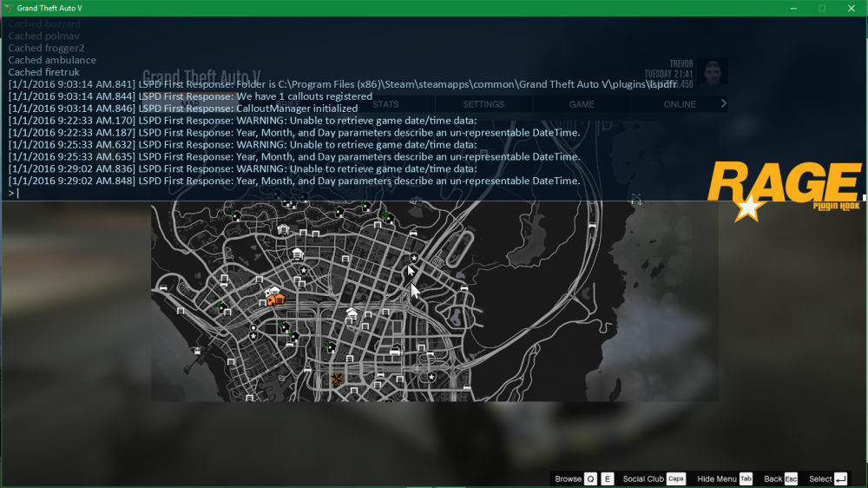Click 'We have 1 callouts registered' line
This screenshot has height=488, width=868.
(x=190, y=96)
